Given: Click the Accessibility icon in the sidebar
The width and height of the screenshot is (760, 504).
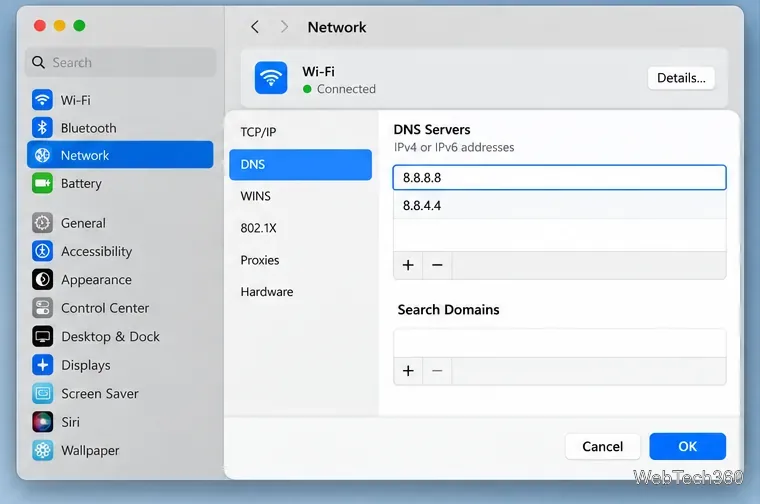Looking at the screenshot, I should (x=42, y=251).
